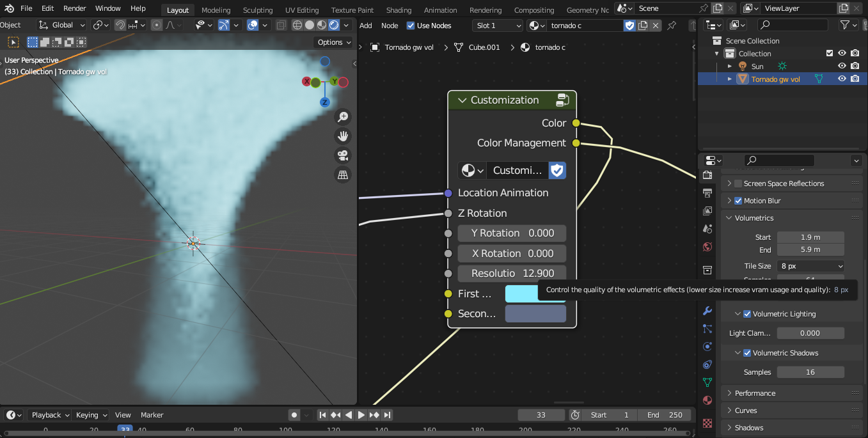Switch to Modeling workspace tab

click(x=216, y=10)
